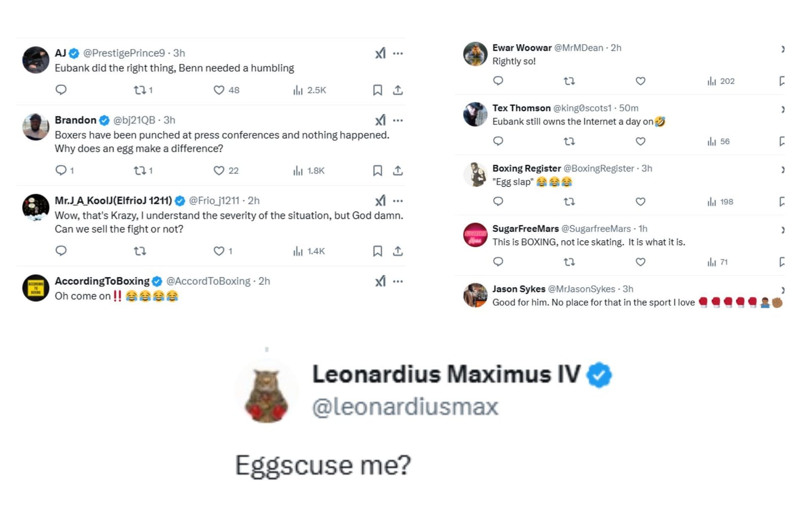
Task: Retweet Boxing Register's 'Egg slap' post
Action: coord(569,201)
